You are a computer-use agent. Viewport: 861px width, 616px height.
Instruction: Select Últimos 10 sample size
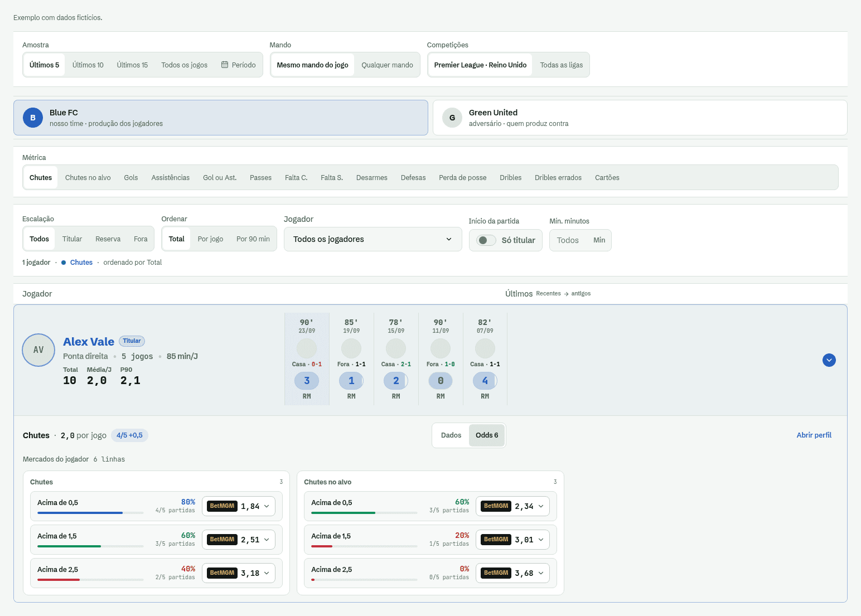tap(88, 65)
